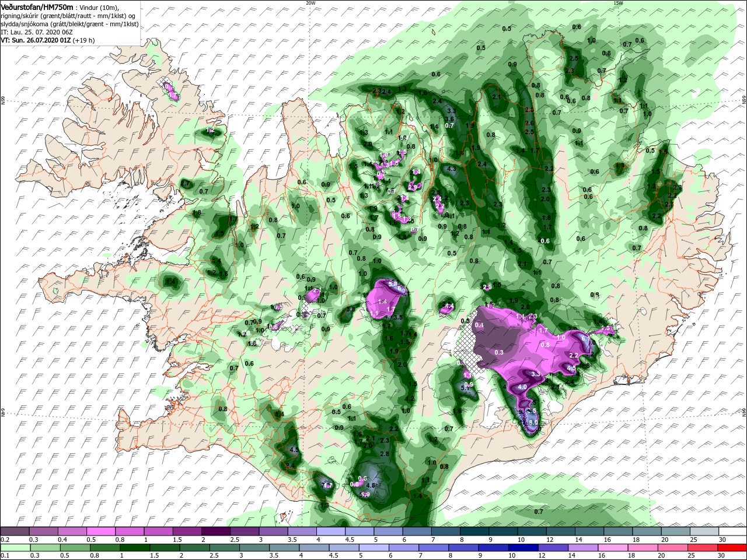Click the grey-teal 3 rain swatch
Image resolution: width=747 pixels, height=560 pixels.
254,548
